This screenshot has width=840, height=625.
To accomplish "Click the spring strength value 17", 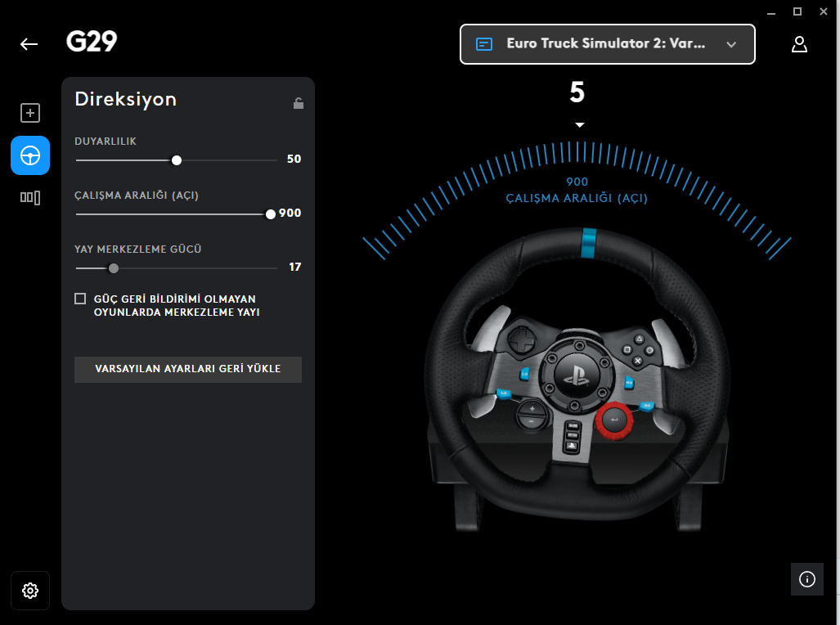I will [294, 267].
